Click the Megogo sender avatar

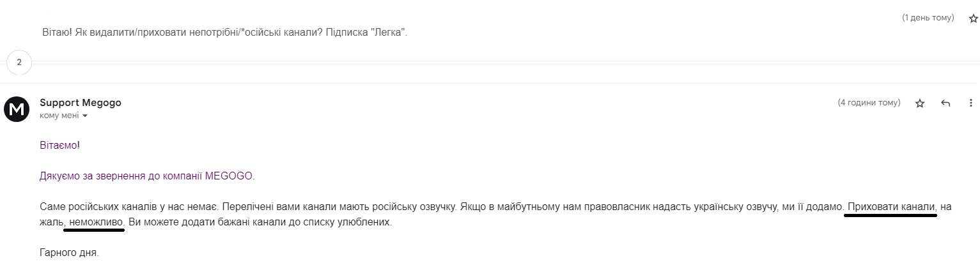point(16,109)
